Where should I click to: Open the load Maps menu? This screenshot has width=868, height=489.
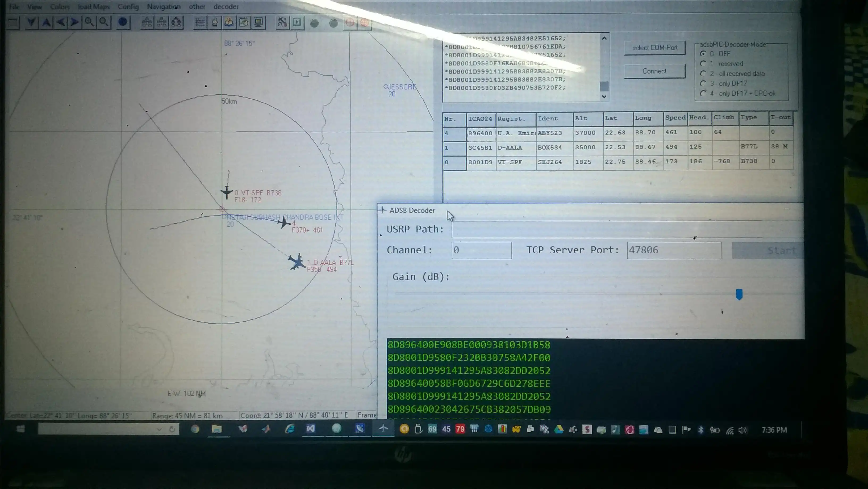[94, 7]
